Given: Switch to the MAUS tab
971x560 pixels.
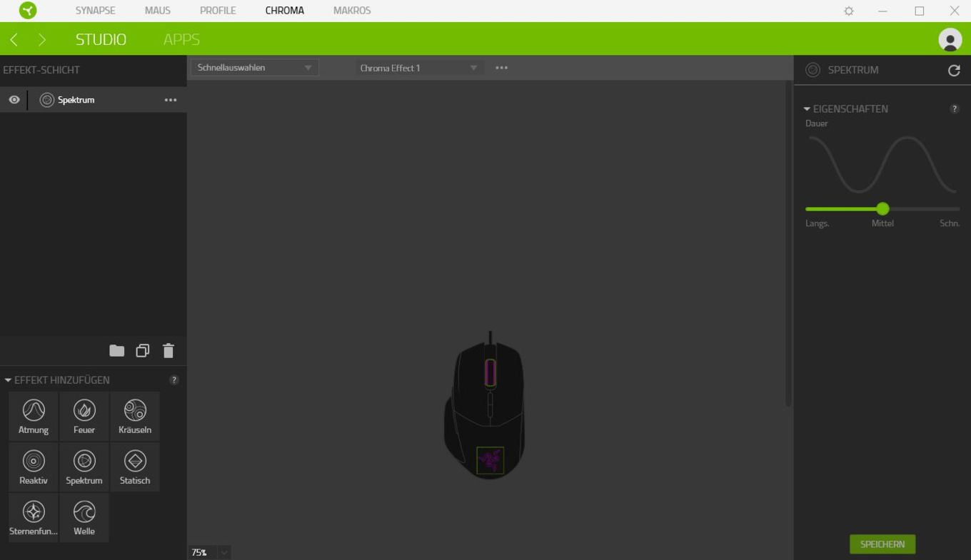Looking at the screenshot, I should click(x=158, y=11).
